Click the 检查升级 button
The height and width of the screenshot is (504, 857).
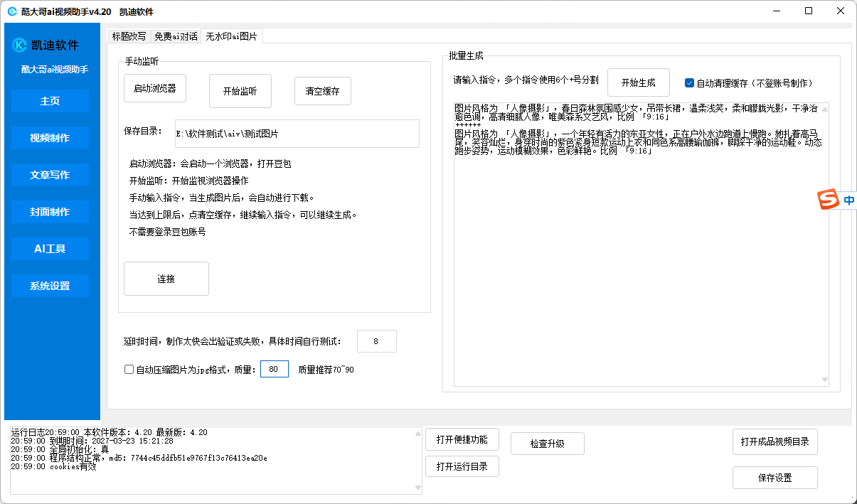547,444
